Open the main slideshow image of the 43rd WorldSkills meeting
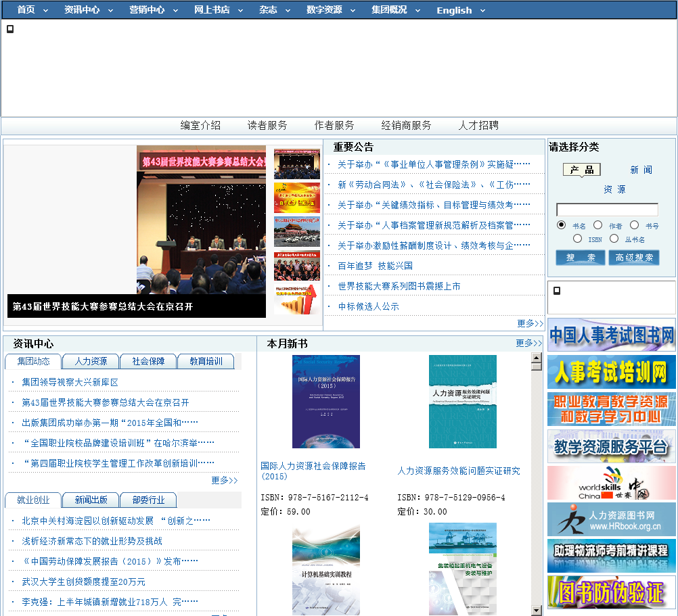The height and width of the screenshot is (616, 678). click(201, 220)
